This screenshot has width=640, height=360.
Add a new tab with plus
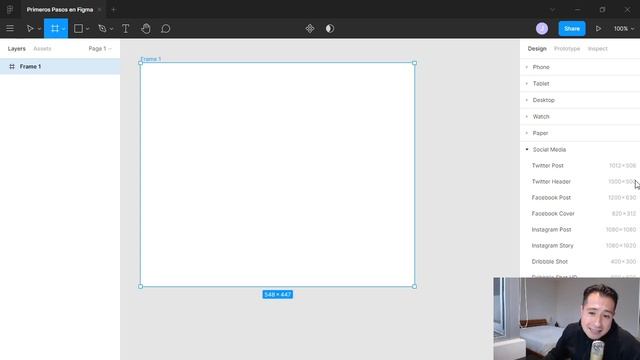coord(113,9)
